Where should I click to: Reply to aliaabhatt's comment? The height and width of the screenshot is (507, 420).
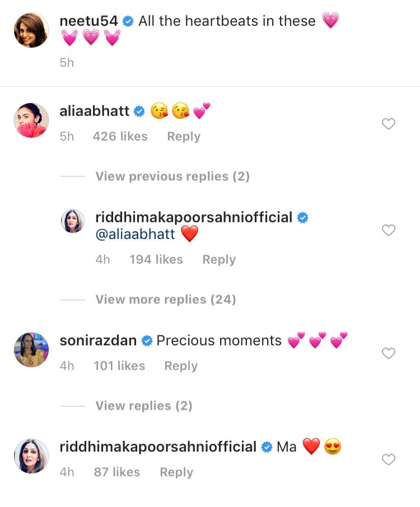coord(184,137)
